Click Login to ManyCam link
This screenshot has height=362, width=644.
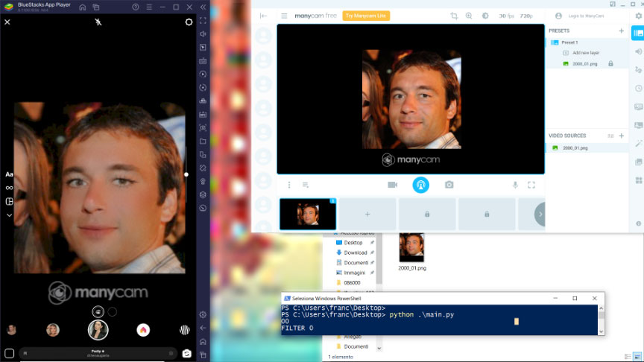pyautogui.click(x=586, y=16)
